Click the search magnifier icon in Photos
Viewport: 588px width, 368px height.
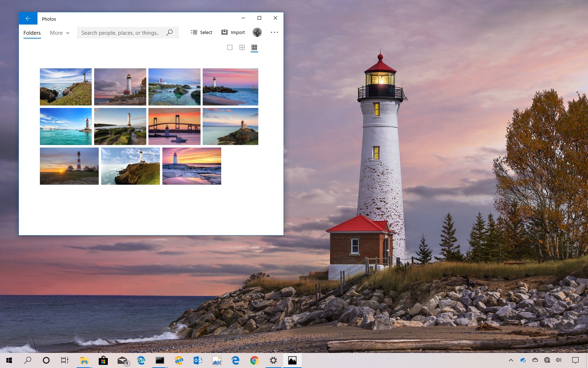click(170, 33)
